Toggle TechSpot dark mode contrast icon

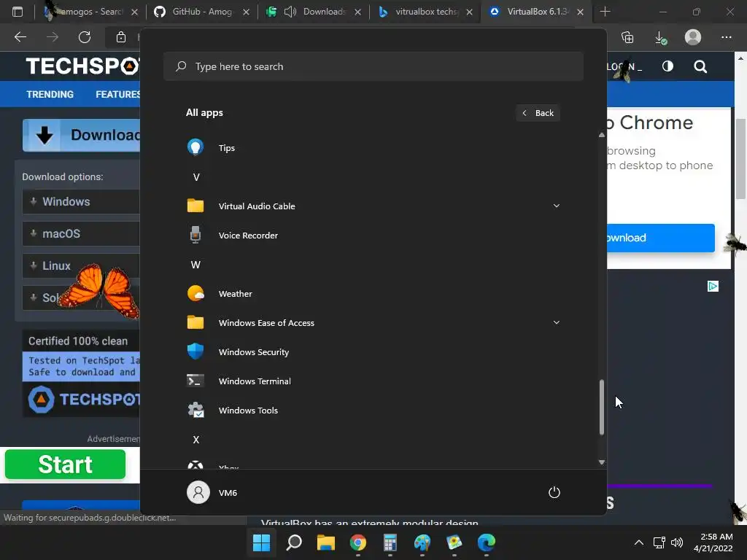(x=667, y=66)
